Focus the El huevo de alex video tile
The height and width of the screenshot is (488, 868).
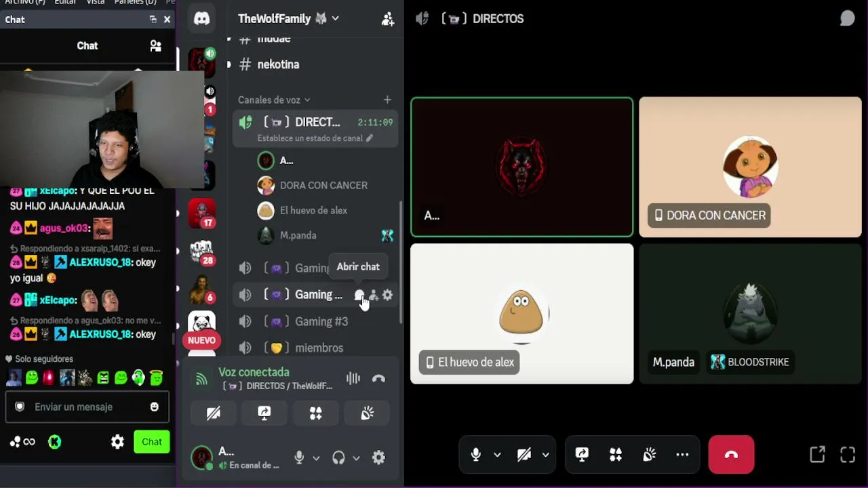521,314
